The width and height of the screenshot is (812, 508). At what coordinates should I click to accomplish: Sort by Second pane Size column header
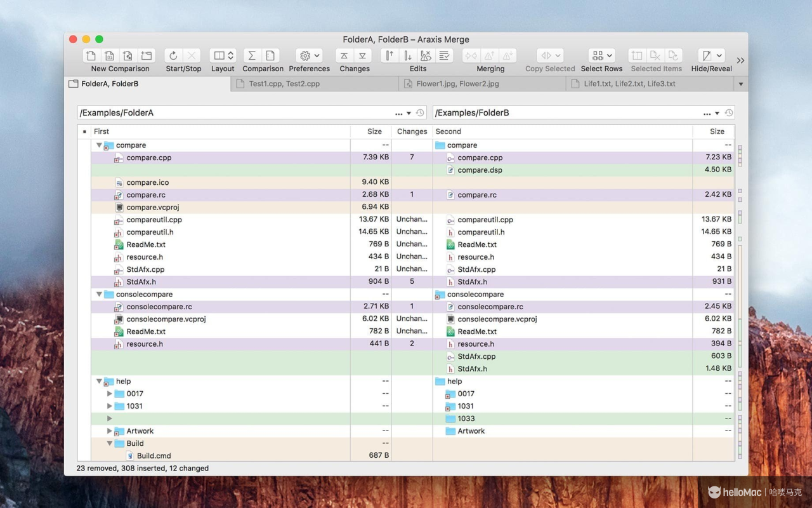(x=714, y=131)
